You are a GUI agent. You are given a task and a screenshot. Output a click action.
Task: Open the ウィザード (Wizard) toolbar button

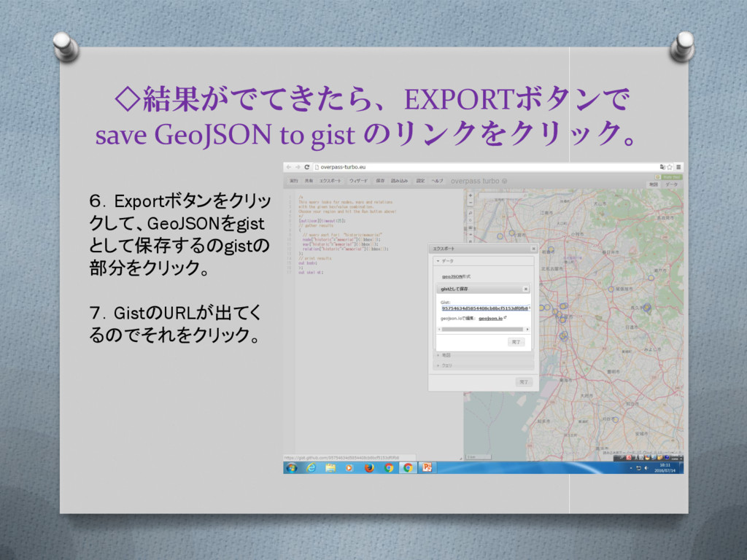358,181
